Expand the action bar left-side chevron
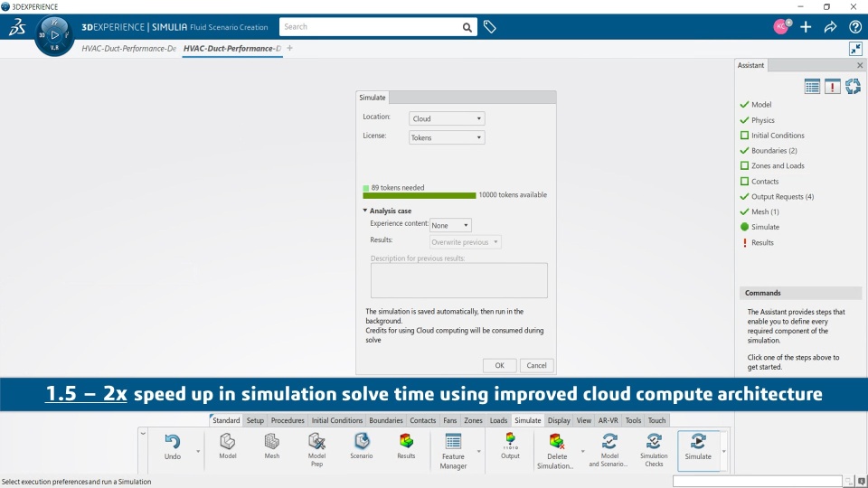The height and width of the screenshot is (488, 868). 143,433
